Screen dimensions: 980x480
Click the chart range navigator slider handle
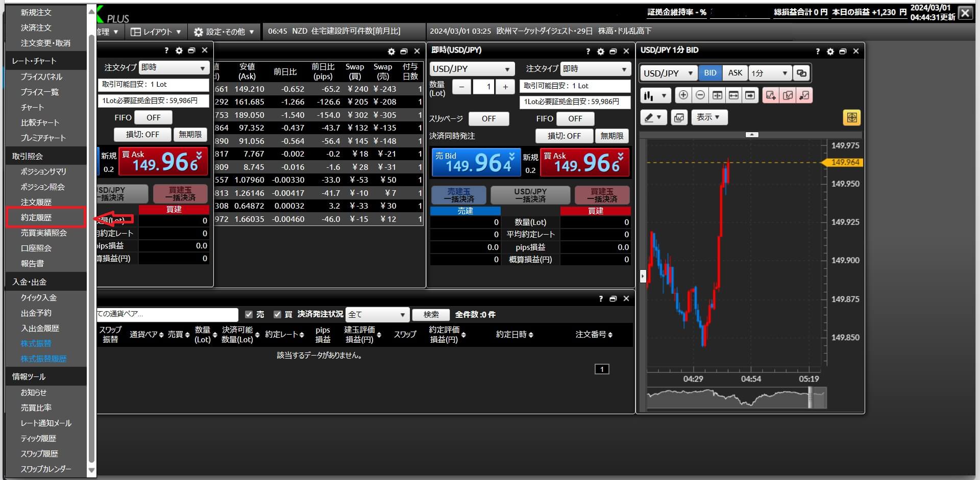pos(810,398)
